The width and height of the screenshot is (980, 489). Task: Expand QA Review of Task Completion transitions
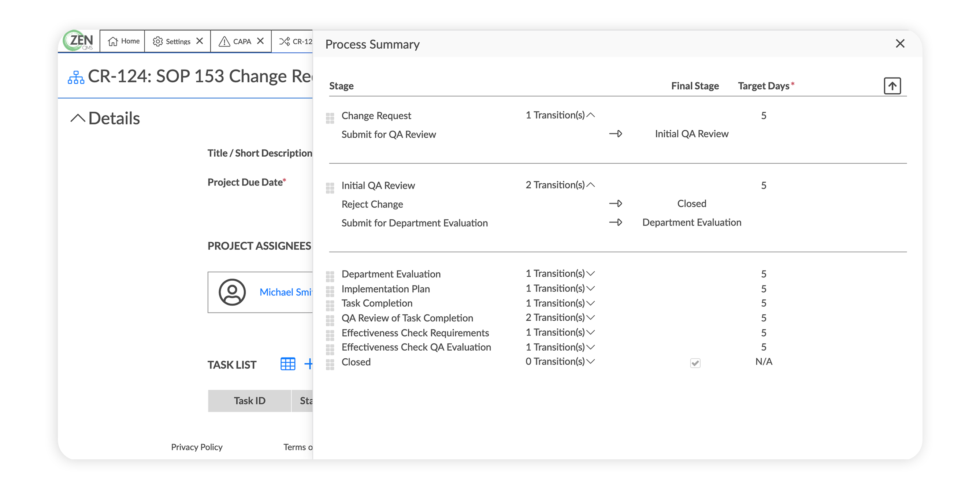pyautogui.click(x=590, y=317)
